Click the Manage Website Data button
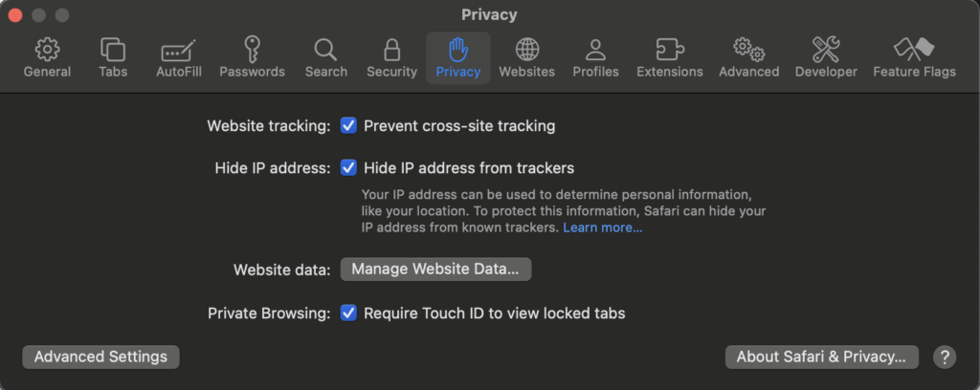 [435, 270]
